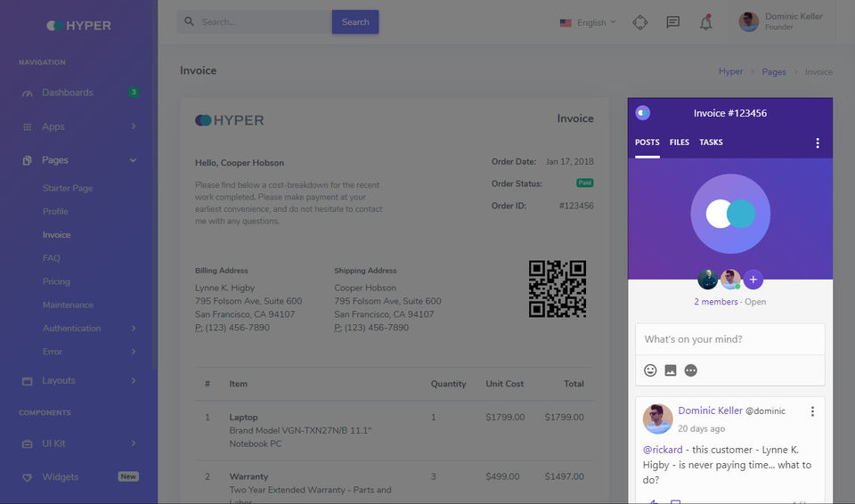Open the panel header three-dot menu

click(x=818, y=142)
